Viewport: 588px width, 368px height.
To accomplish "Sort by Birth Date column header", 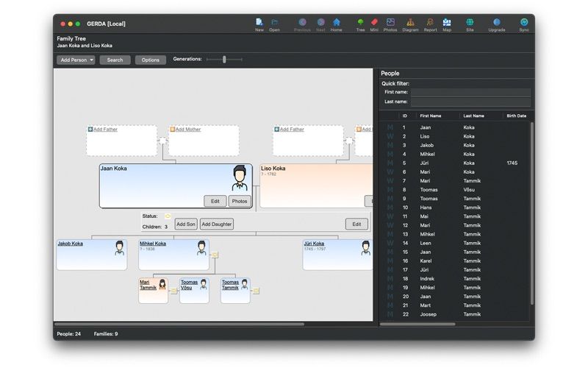I will [x=517, y=116].
